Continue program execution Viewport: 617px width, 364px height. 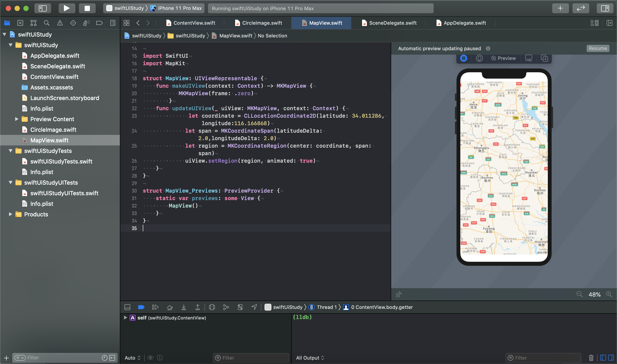click(x=155, y=307)
